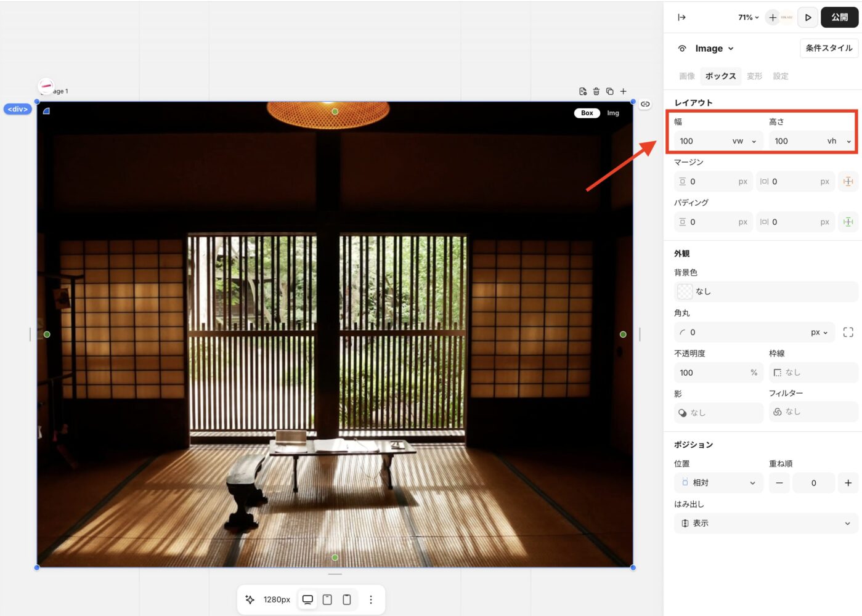Image resolution: width=862 pixels, height=616 pixels.
Task: Click the 背景色 color swatch
Action: pyautogui.click(x=685, y=291)
